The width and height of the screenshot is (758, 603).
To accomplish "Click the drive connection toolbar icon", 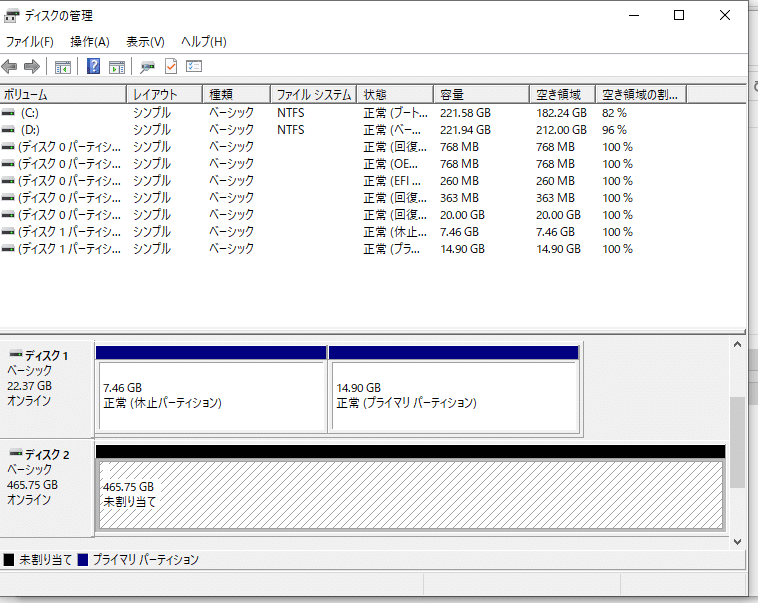I will pos(147,67).
